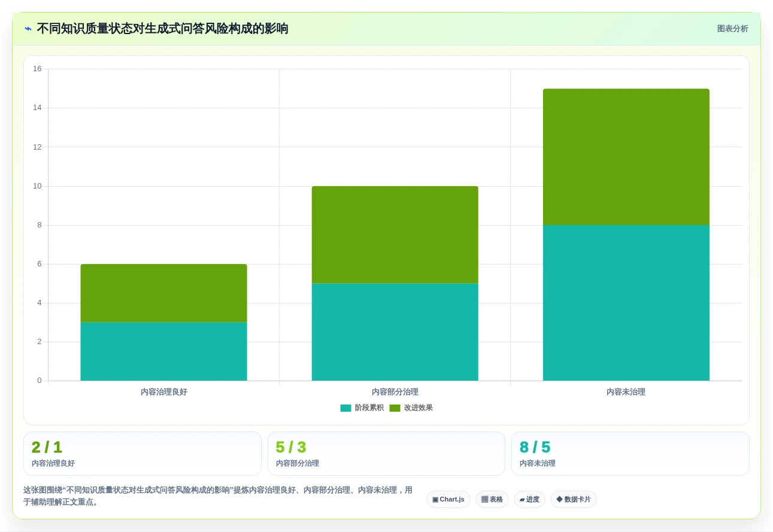Click the 内容部分治理 x-axis label
The image size is (773, 532).
coord(395,392)
